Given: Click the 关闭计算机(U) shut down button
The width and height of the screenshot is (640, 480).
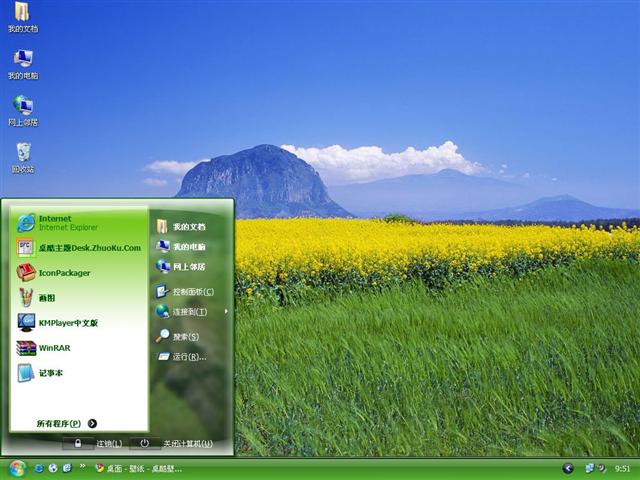Looking at the screenshot, I should pyautogui.click(x=172, y=443).
